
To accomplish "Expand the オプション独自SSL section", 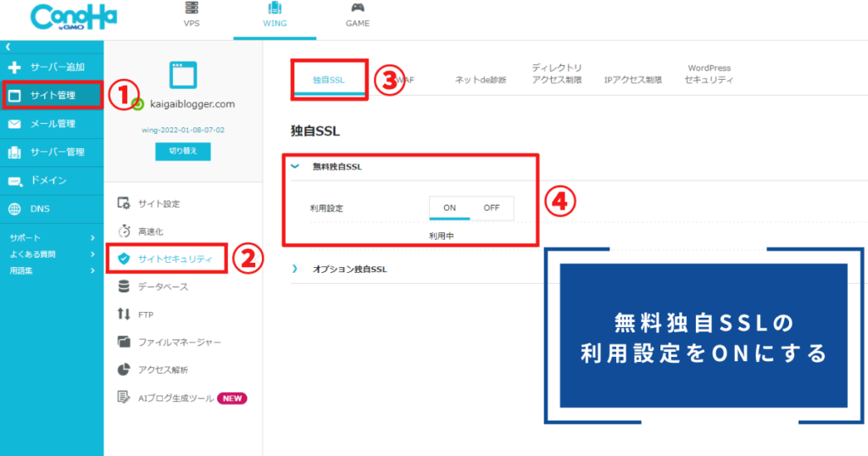I will [x=295, y=269].
